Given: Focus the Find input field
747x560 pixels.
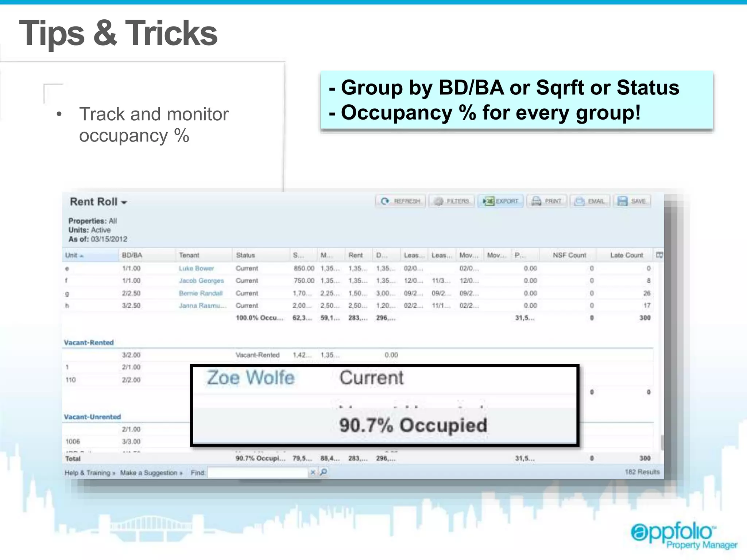Looking at the screenshot, I should (258, 473).
